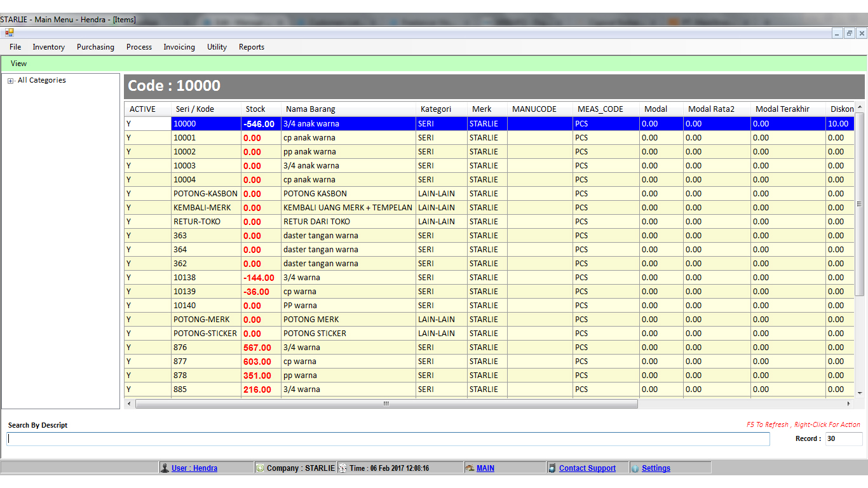Select row with code 10140

(x=489, y=306)
